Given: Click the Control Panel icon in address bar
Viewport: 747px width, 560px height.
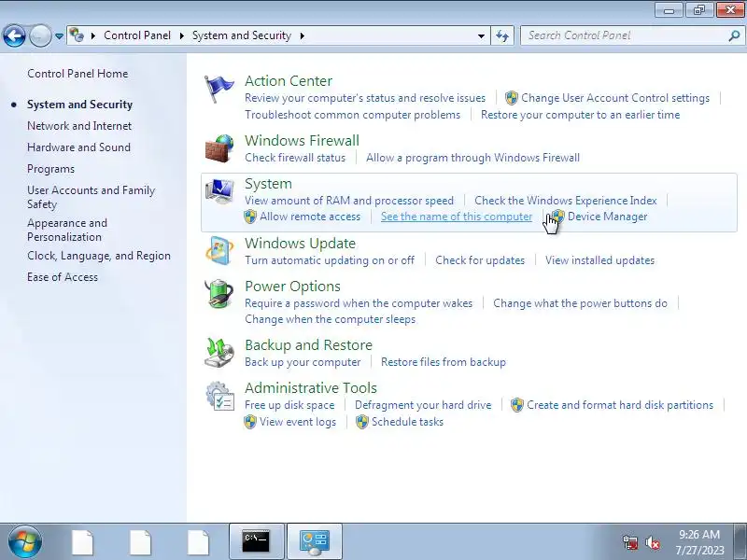Looking at the screenshot, I should pos(77,35).
